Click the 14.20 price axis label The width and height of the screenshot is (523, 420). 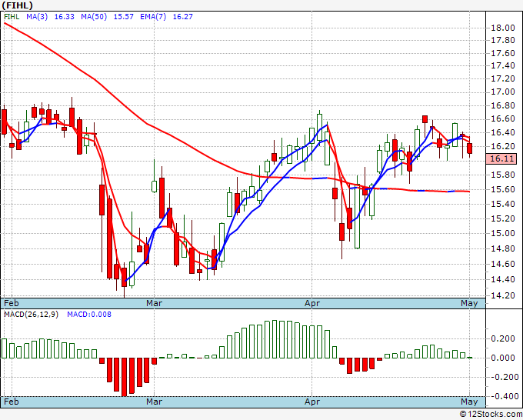(503, 295)
